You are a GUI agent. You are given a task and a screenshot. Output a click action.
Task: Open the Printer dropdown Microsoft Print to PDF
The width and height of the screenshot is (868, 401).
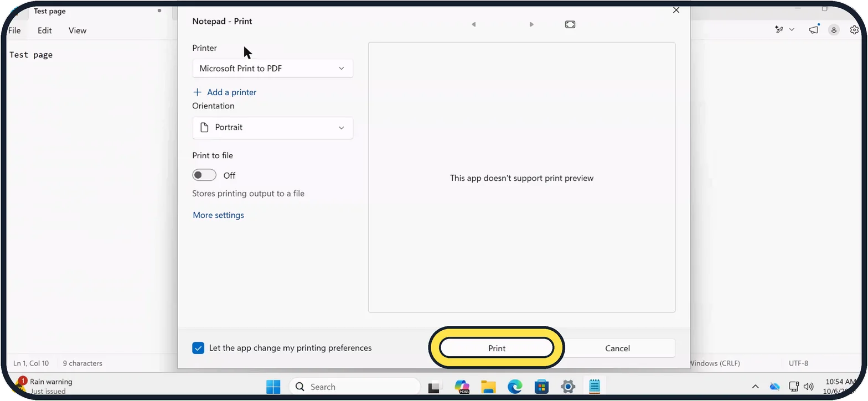pos(272,69)
